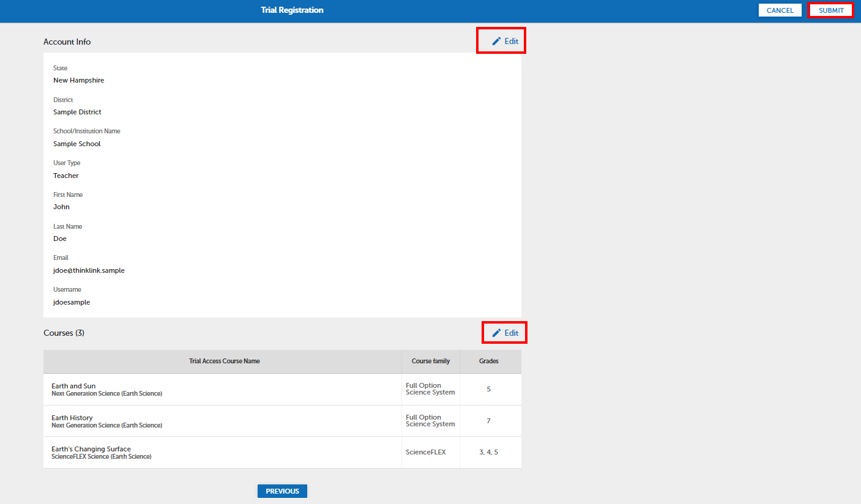Select the email jdoe@thinklink.sample
Viewport: 861px width, 504px height.
click(89, 270)
